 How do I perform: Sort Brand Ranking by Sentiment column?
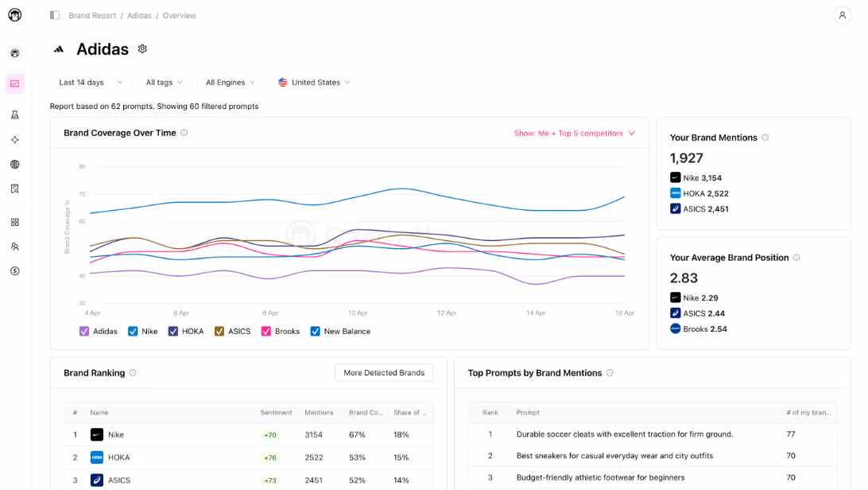276,413
